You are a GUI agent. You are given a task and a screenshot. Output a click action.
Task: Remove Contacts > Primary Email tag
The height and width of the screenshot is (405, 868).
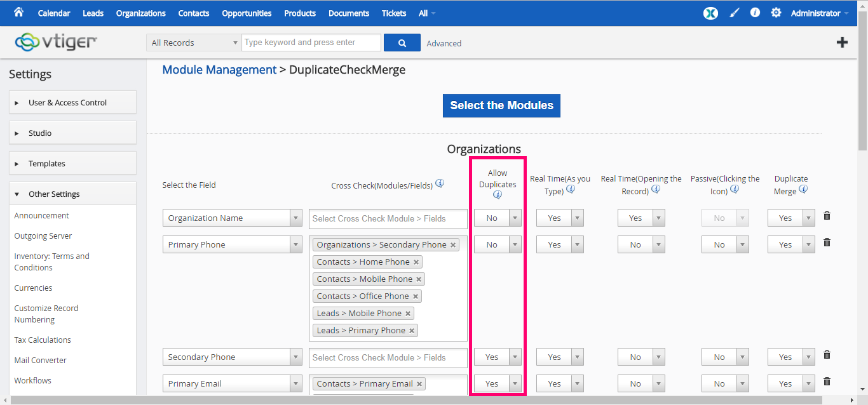(419, 384)
